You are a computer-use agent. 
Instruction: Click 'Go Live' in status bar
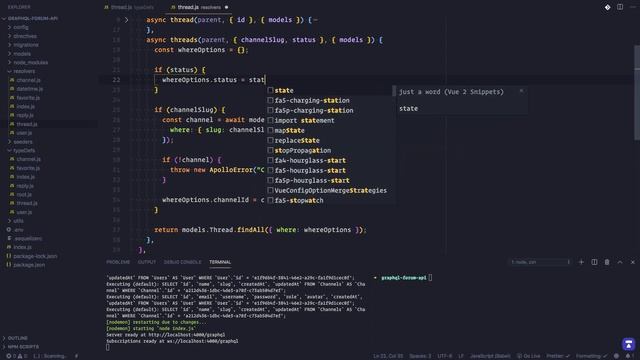(529, 356)
